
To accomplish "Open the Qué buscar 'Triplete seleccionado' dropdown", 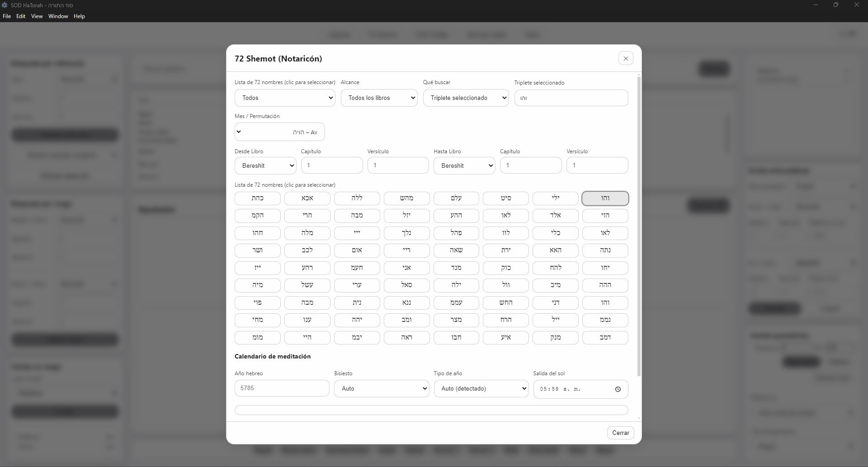I will click(466, 98).
